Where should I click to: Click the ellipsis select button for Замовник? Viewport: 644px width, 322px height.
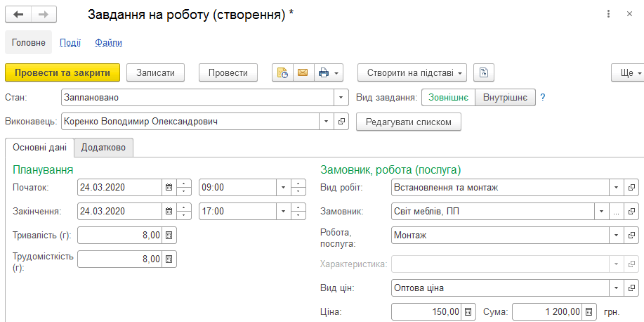616,212
